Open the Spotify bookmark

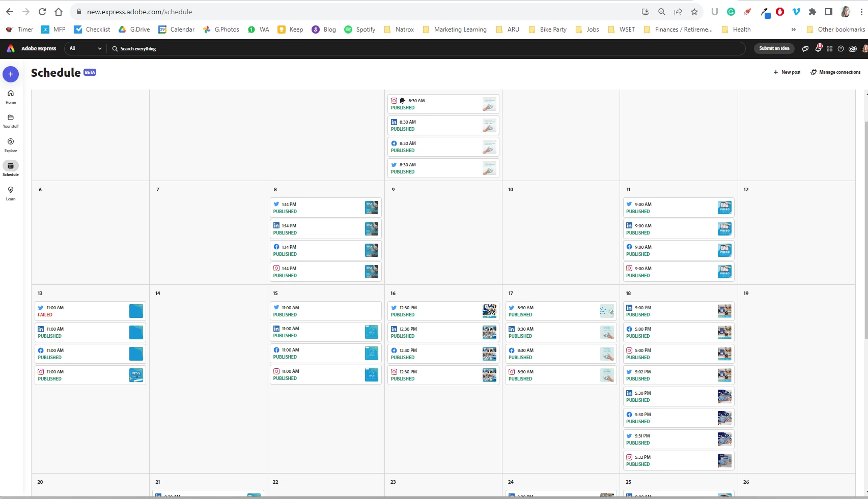tap(360, 30)
